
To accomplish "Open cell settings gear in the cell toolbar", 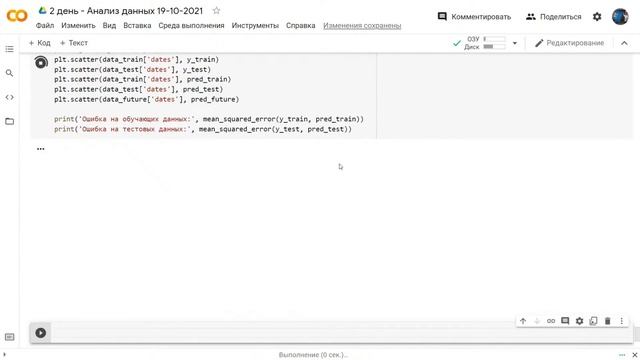I will (580, 321).
